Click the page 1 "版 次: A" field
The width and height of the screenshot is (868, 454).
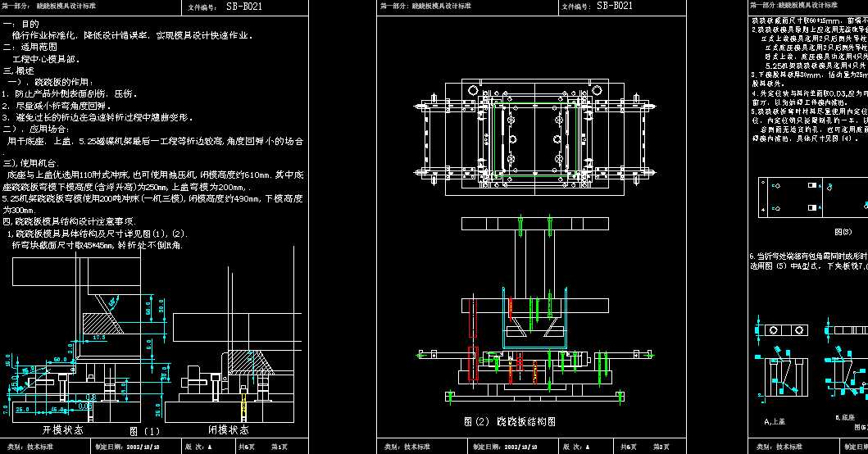click(198, 447)
